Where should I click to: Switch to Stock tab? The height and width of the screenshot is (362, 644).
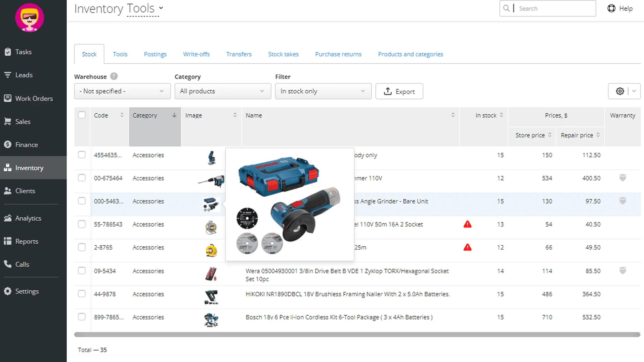[x=89, y=54]
